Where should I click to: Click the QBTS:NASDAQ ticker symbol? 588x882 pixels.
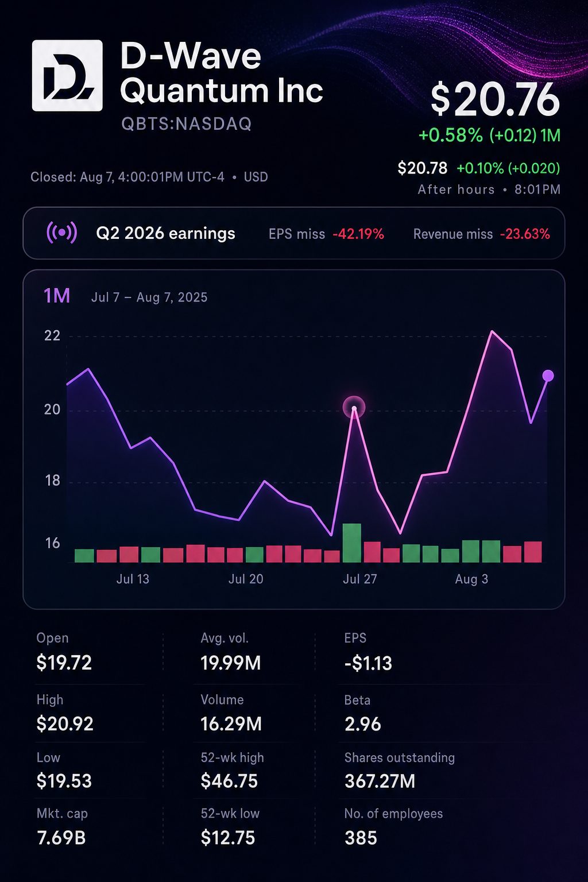pyautogui.click(x=187, y=124)
